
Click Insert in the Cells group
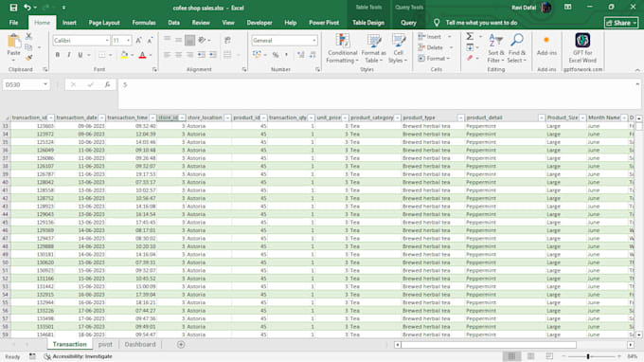(435, 37)
